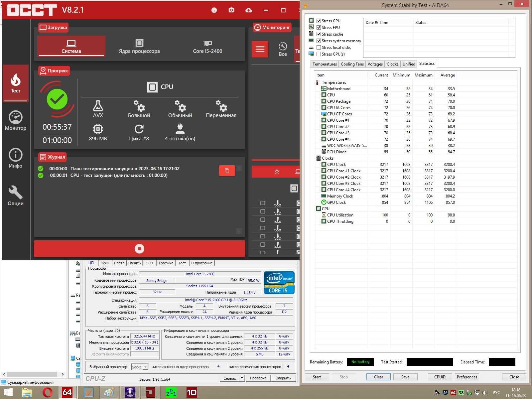The height and width of the screenshot is (399, 532).
Task: Click the Windows Start button
Action: click(x=8, y=392)
